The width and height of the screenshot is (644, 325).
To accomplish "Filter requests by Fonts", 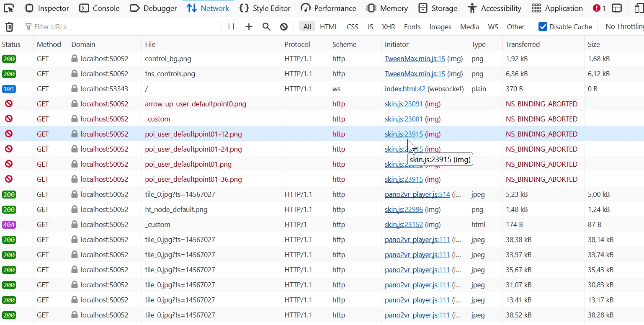I will coord(412,27).
